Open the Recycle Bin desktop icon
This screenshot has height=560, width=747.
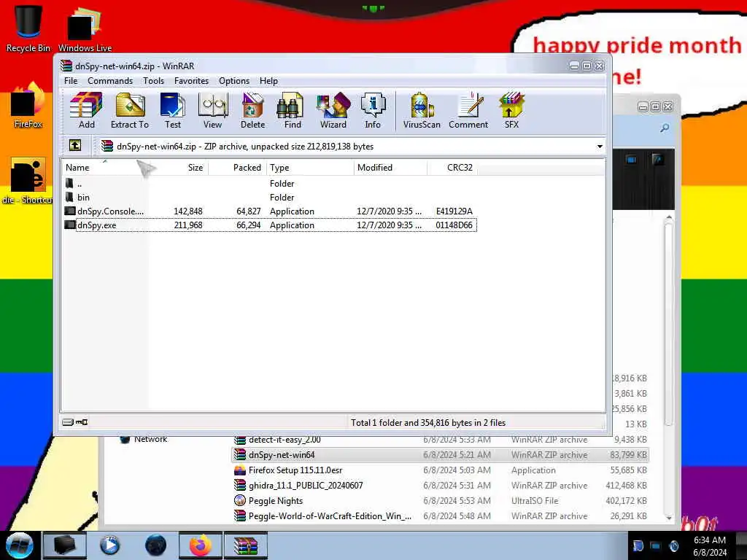tap(28, 28)
